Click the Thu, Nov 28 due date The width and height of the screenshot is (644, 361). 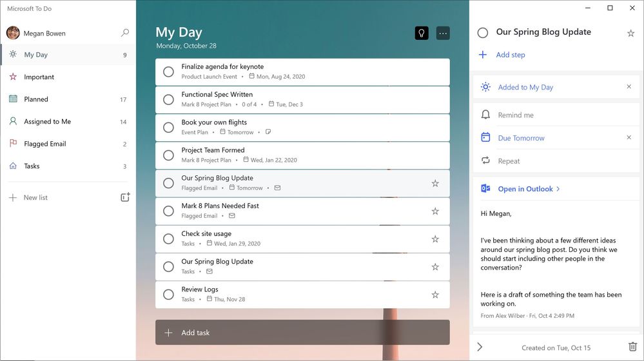coord(229,299)
